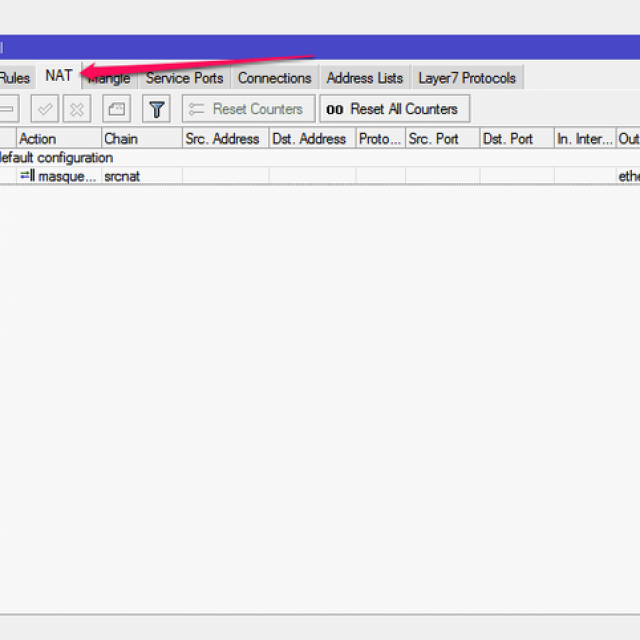Viewport: 640px width, 640px height.
Task: Switch to the NAT tab
Action: [x=58, y=76]
